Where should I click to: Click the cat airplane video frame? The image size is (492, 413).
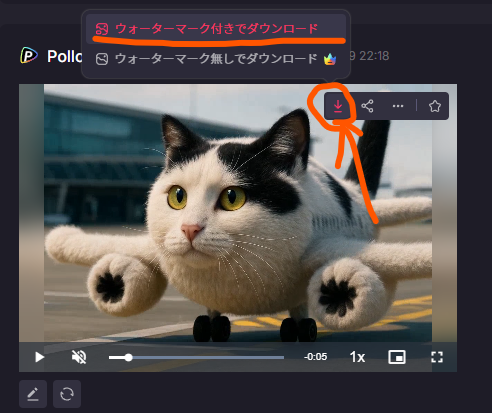click(238, 213)
